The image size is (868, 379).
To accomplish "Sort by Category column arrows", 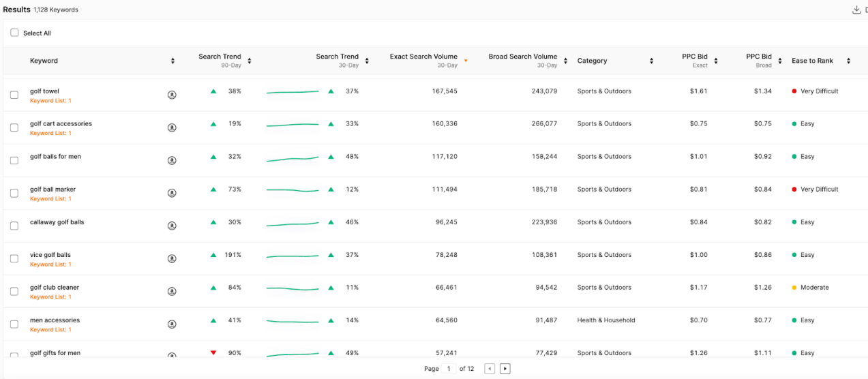I will (x=651, y=61).
